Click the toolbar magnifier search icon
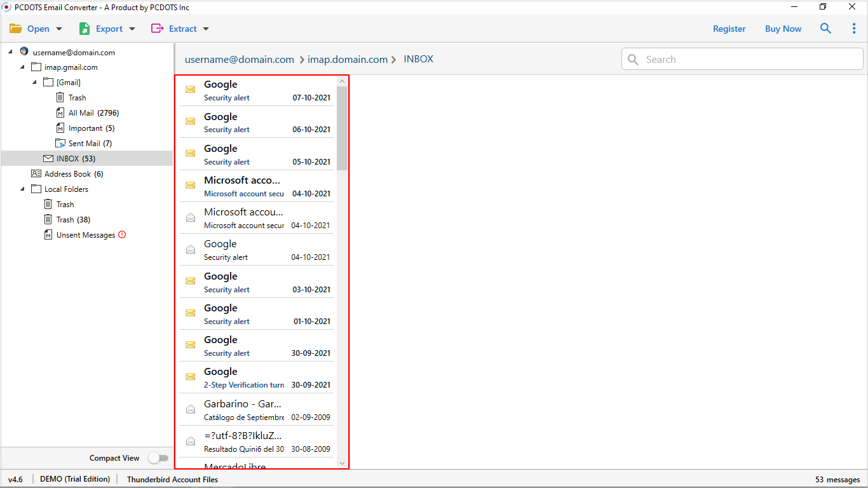 point(825,29)
